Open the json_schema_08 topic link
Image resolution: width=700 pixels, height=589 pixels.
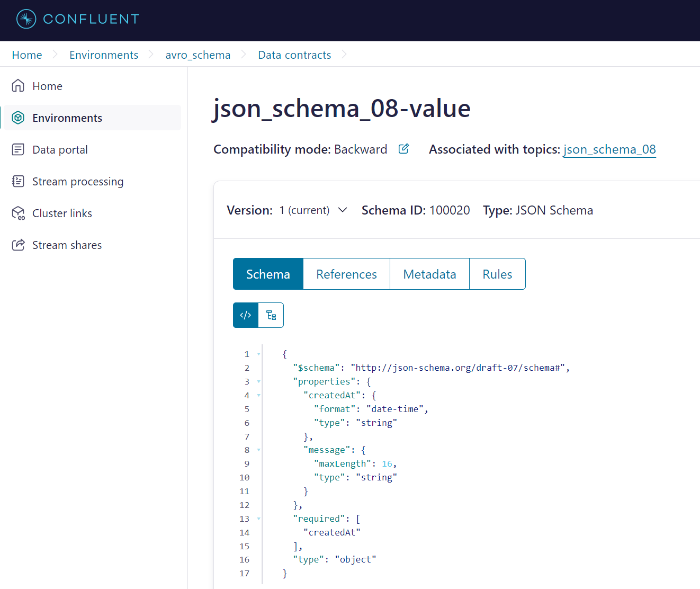pos(609,149)
